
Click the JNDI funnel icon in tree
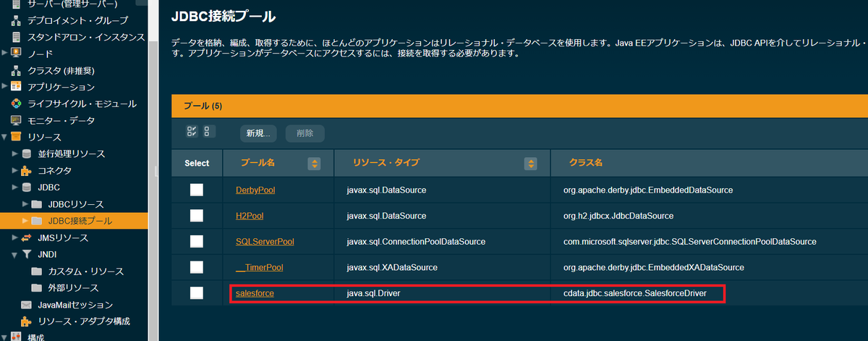[x=27, y=254]
